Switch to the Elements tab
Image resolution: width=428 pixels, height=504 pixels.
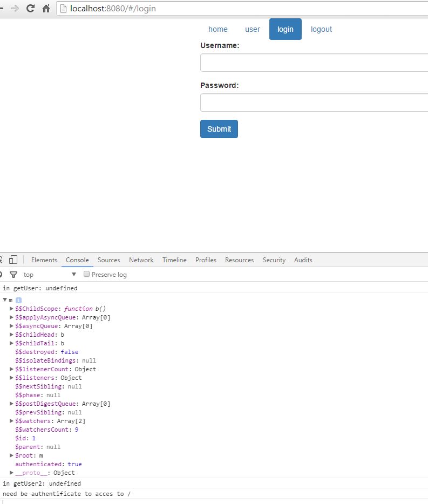44,260
